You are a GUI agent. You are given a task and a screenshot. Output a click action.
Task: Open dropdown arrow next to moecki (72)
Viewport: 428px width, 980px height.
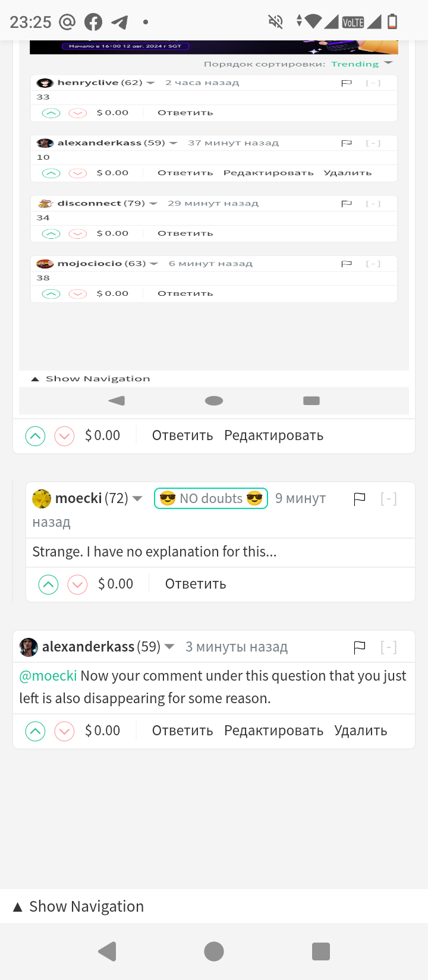(x=137, y=498)
